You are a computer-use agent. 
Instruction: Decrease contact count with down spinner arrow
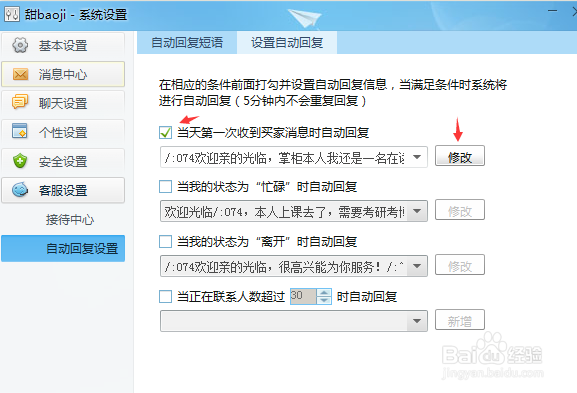[x=324, y=300]
